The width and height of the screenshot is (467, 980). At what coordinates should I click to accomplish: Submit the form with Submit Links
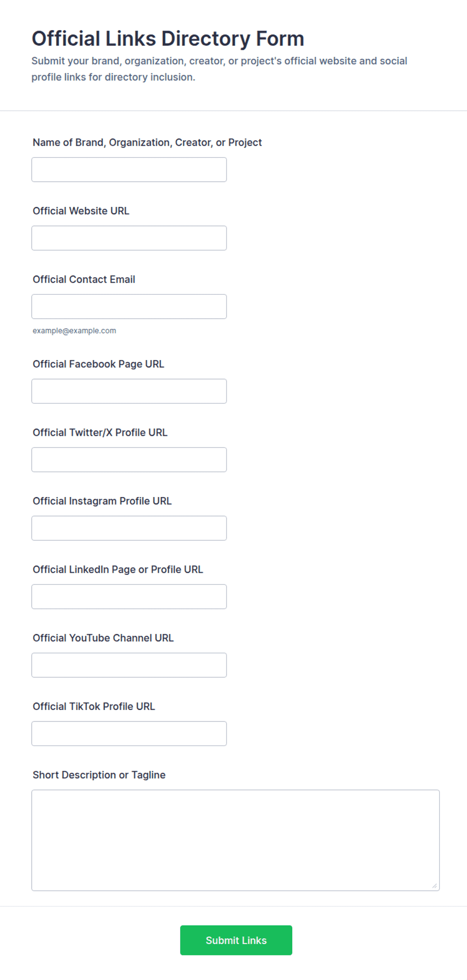(236, 940)
